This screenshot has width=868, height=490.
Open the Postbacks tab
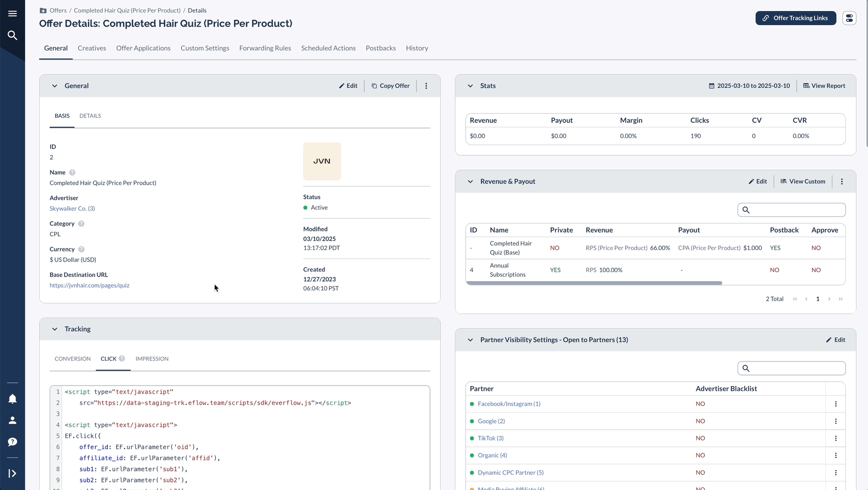coord(381,48)
